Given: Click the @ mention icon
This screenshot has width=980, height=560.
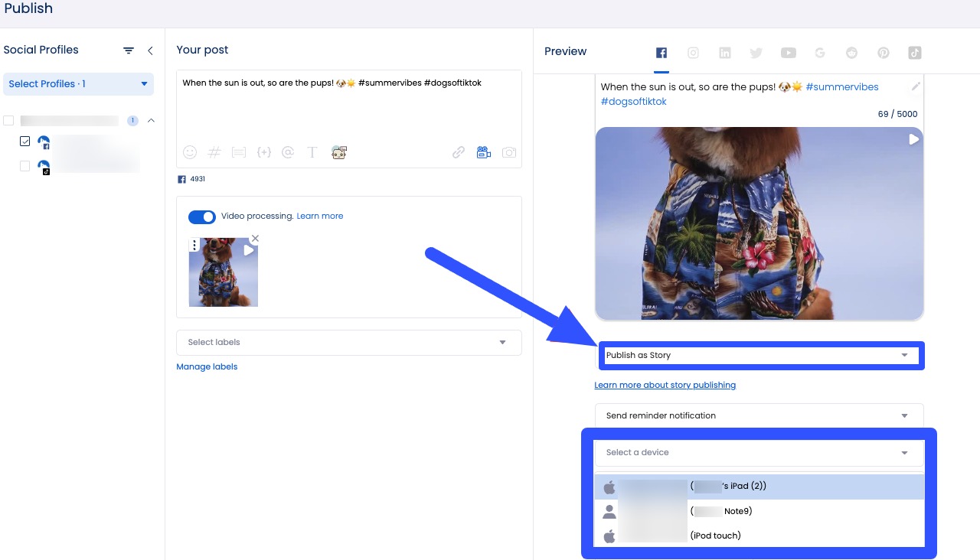Looking at the screenshot, I should point(288,152).
